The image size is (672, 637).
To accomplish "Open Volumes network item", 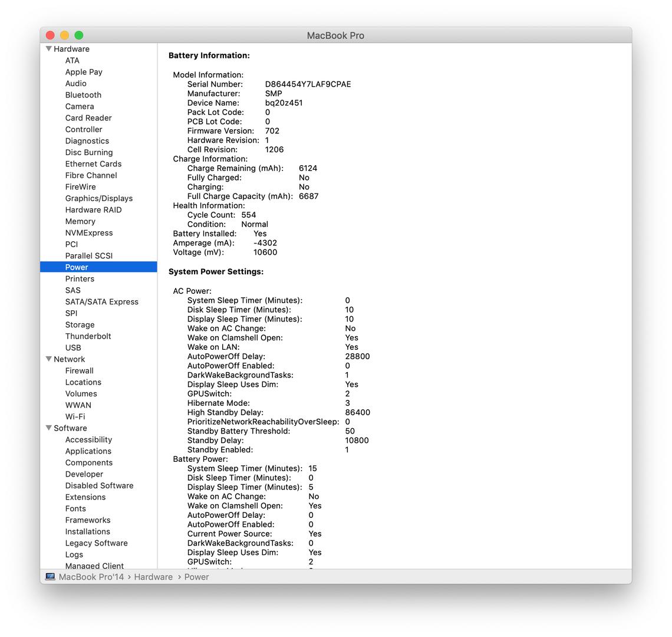I will pyautogui.click(x=81, y=394).
